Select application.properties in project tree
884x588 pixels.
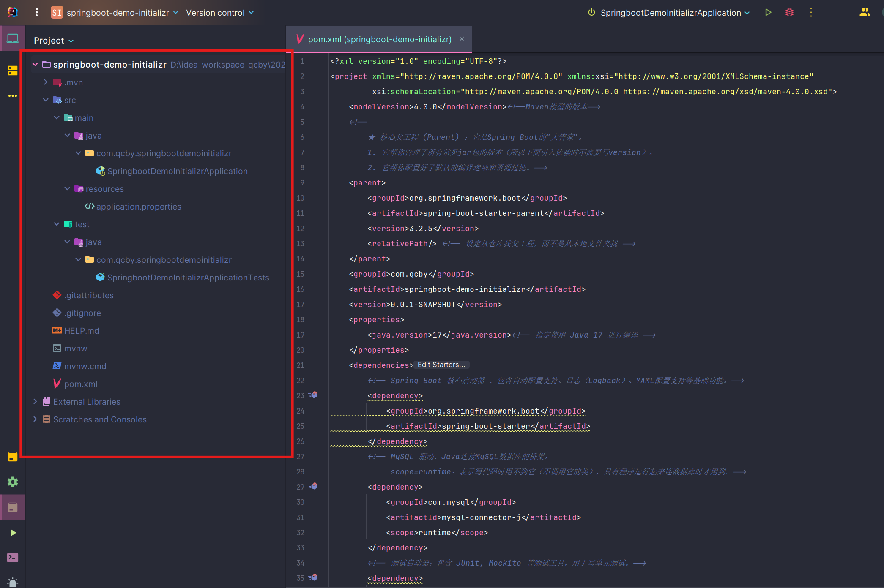[x=138, y=207]
